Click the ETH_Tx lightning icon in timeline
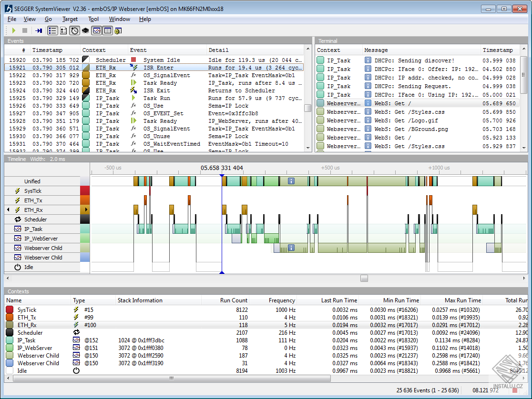This screenshot has height=399, width=532. tap(17, 200)
